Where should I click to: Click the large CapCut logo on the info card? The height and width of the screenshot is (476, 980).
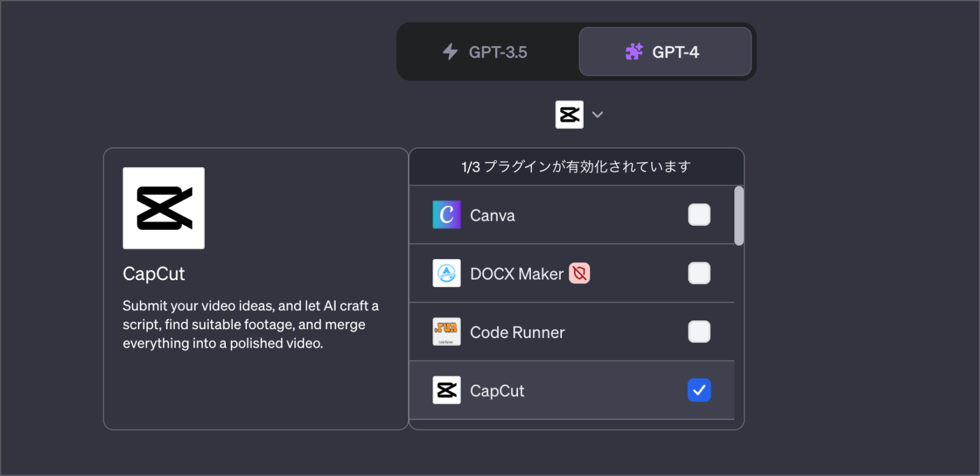(163, 208)
